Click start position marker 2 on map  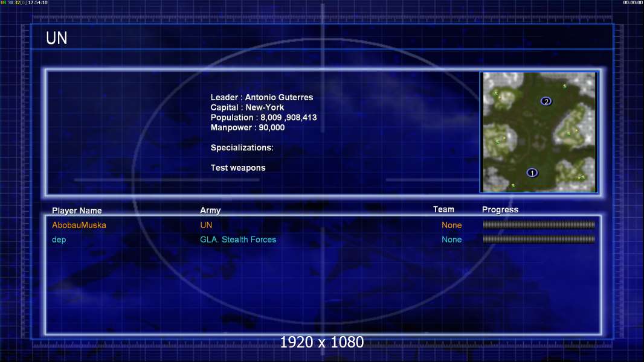tap(546, 101)
